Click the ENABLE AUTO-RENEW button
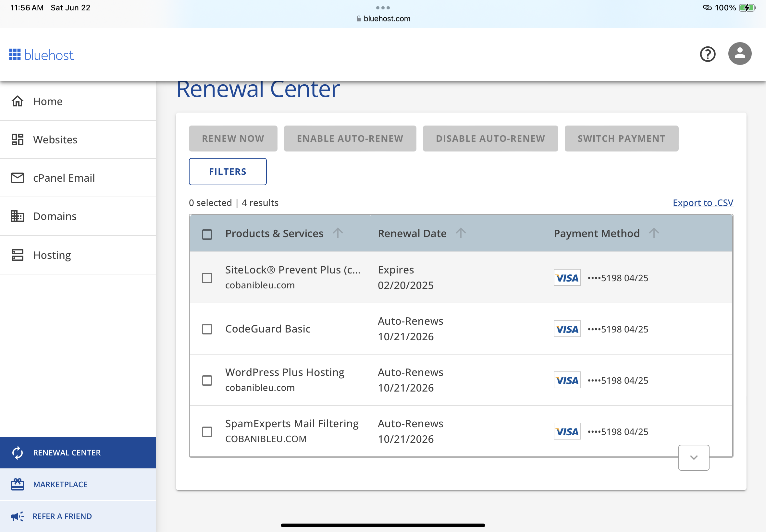This screenshot has height=532, width=766. tap(350, 138)
